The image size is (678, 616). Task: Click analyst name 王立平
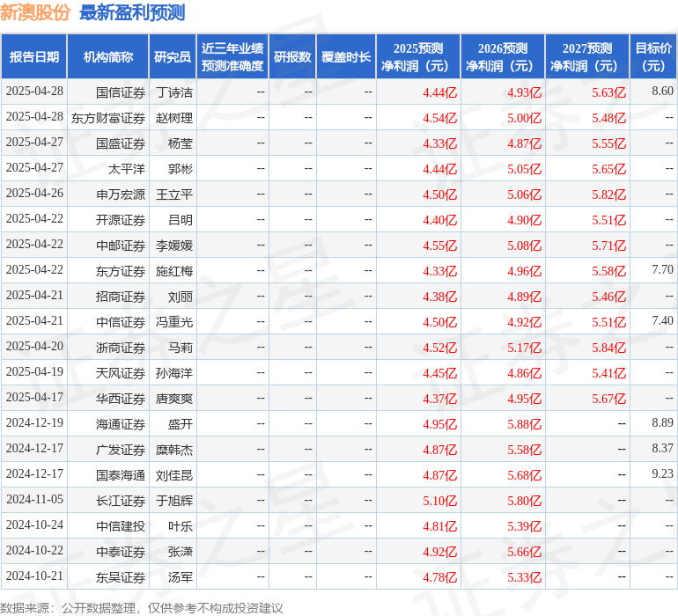tap(173, 194)
